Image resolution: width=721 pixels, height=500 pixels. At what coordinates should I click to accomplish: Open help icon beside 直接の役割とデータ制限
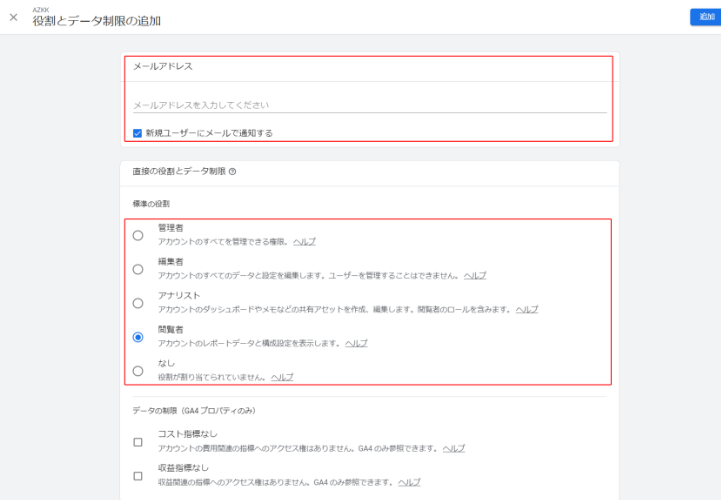233,172
